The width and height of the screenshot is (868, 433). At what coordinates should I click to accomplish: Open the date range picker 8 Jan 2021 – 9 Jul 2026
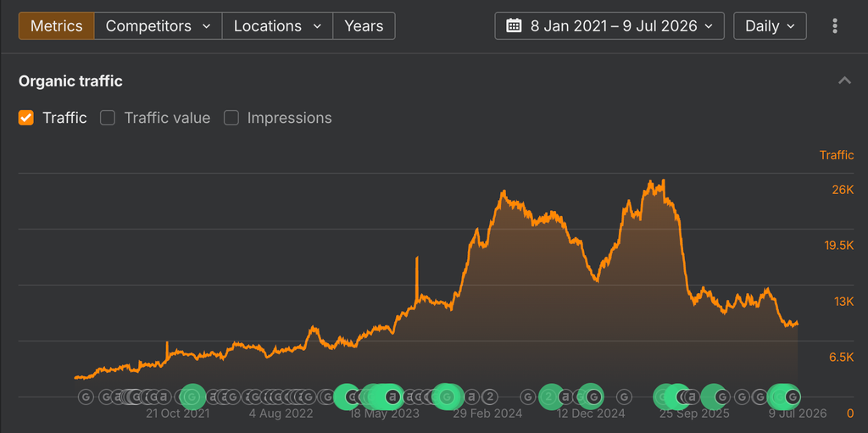click(x=609, y=26)
